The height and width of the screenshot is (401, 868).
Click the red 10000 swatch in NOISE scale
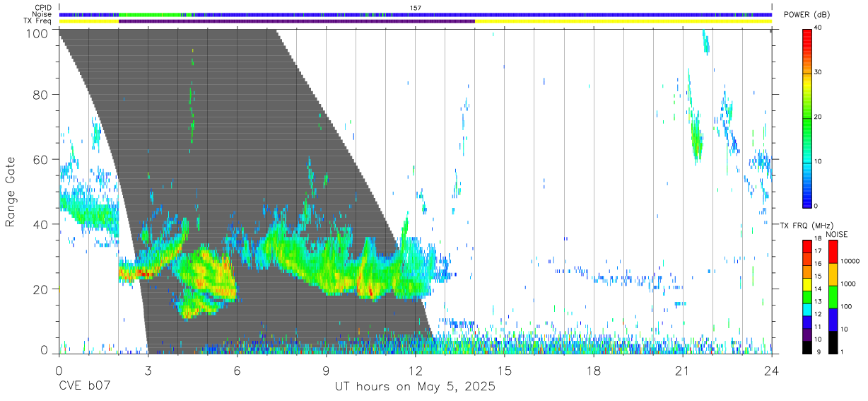click(833, 252)
